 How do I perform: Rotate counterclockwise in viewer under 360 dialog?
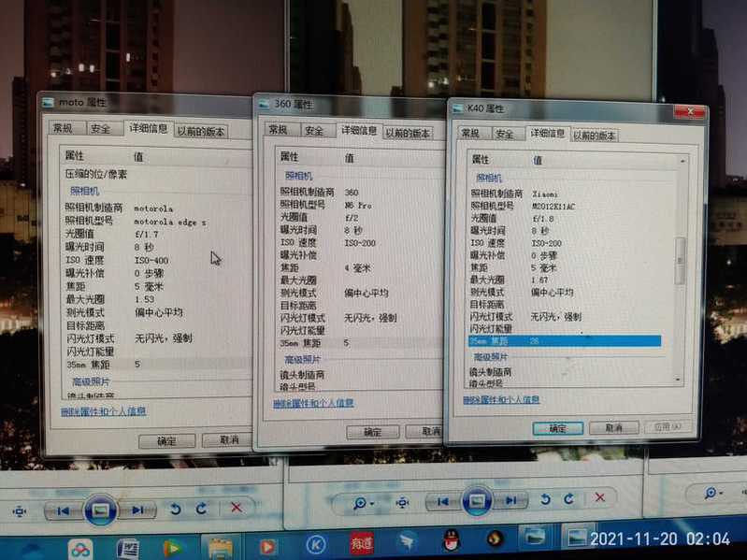pos(545,499)
